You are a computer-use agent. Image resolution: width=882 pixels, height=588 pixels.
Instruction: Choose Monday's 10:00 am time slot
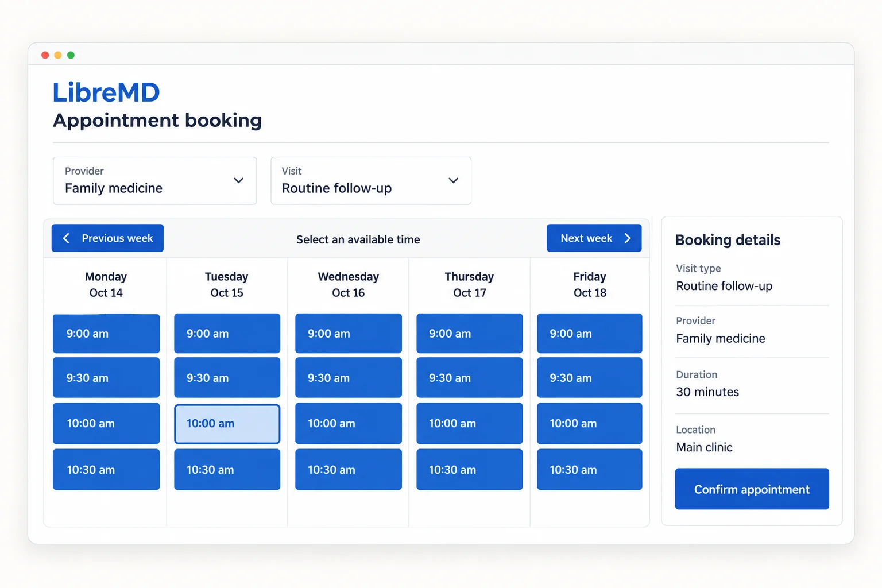106,423
